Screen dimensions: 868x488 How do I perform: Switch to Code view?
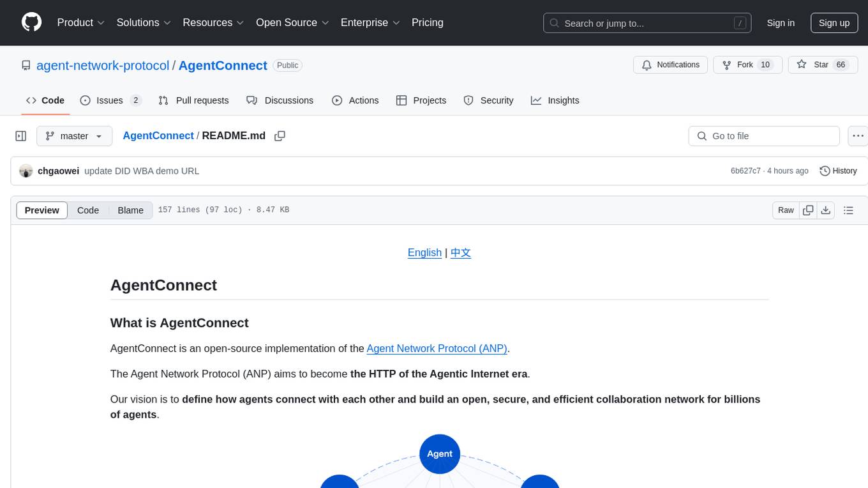pos(88,210)
